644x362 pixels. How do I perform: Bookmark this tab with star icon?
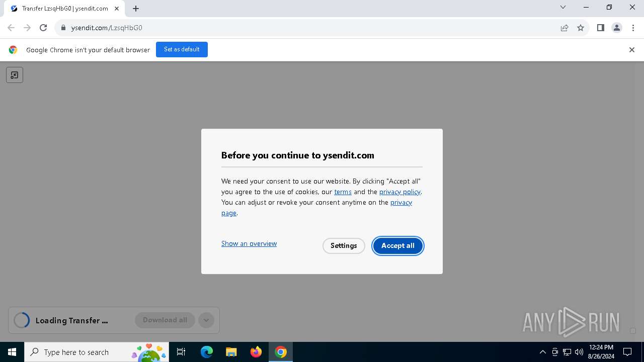581,28
